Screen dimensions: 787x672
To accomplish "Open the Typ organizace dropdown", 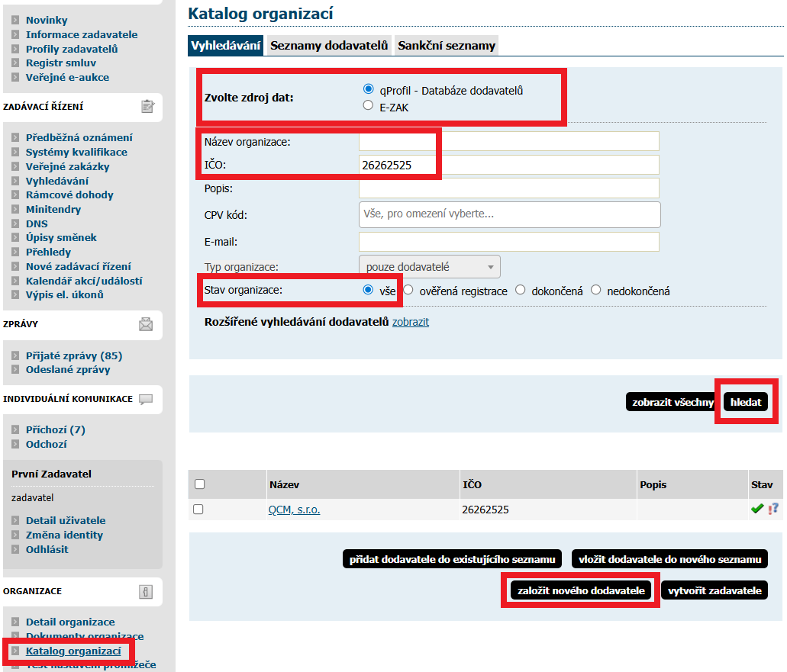I will point(429,267).
